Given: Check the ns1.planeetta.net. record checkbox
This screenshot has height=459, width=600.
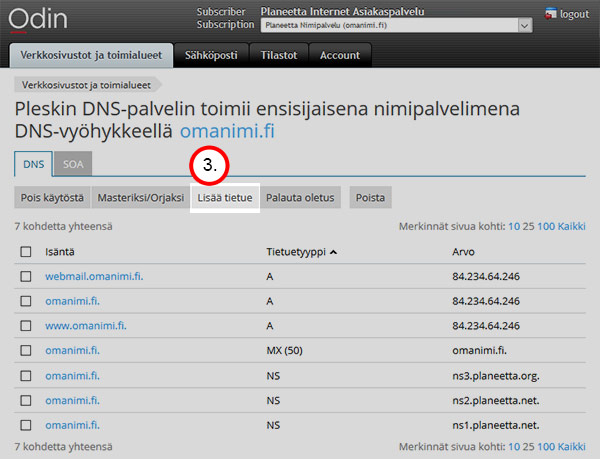Looking at the screenshot, I should click(x=26, y=425).
